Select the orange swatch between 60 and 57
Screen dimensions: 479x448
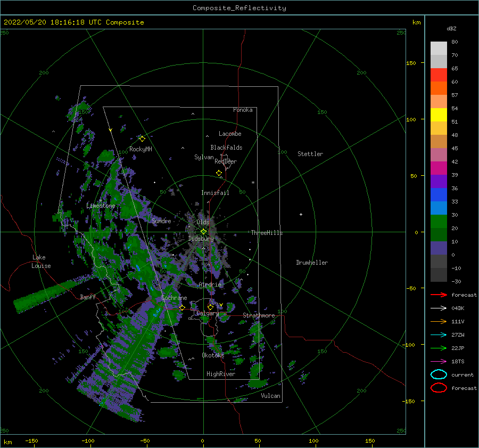pos(439,88)
